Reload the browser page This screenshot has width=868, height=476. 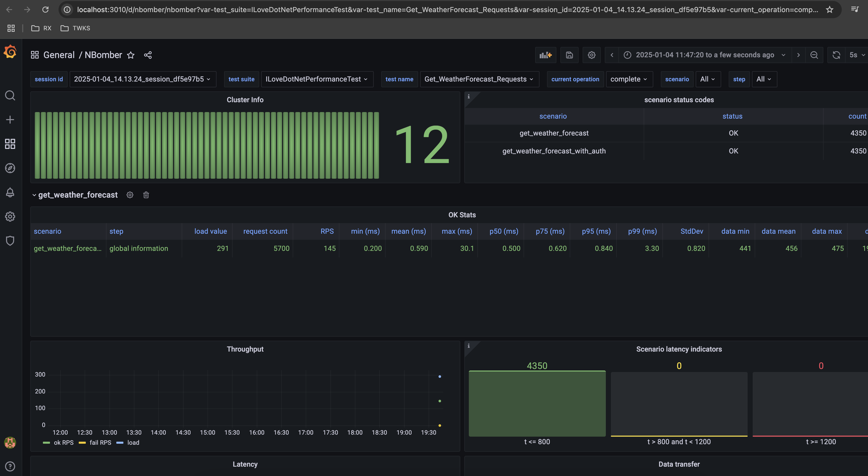click(45, 9)
